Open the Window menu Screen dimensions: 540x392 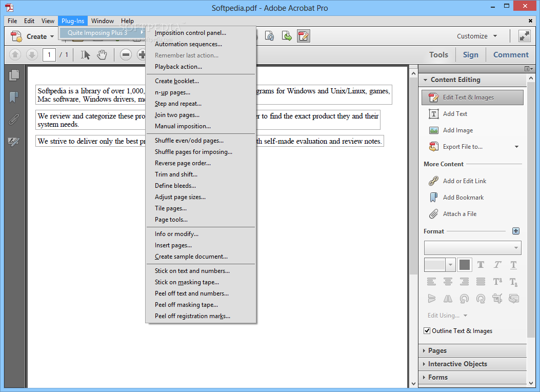[x=102, y=21]
